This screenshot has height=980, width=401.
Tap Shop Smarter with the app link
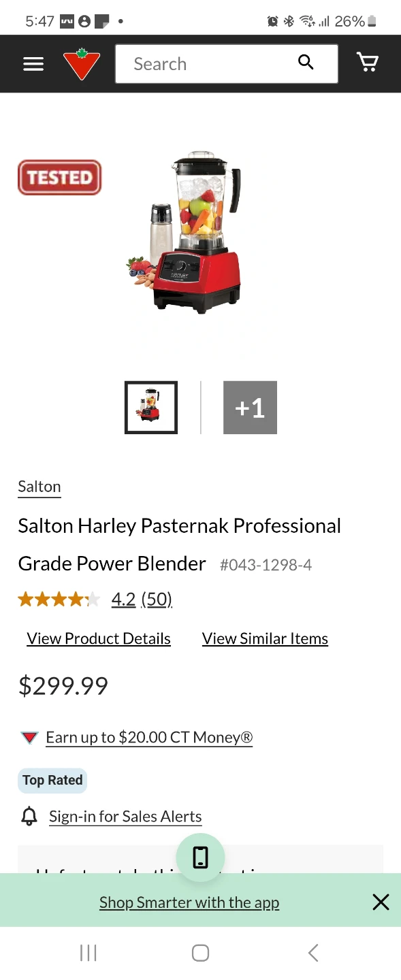(x=189, y=902)
